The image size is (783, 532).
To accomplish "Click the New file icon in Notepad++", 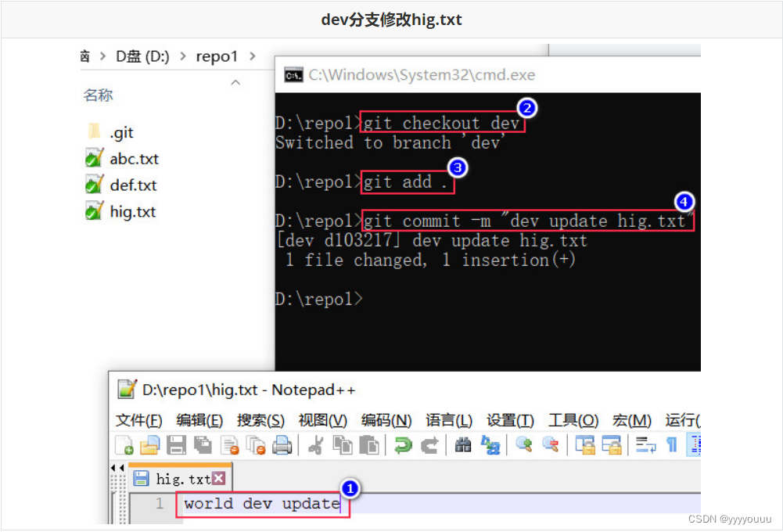I will coord(124,444).
